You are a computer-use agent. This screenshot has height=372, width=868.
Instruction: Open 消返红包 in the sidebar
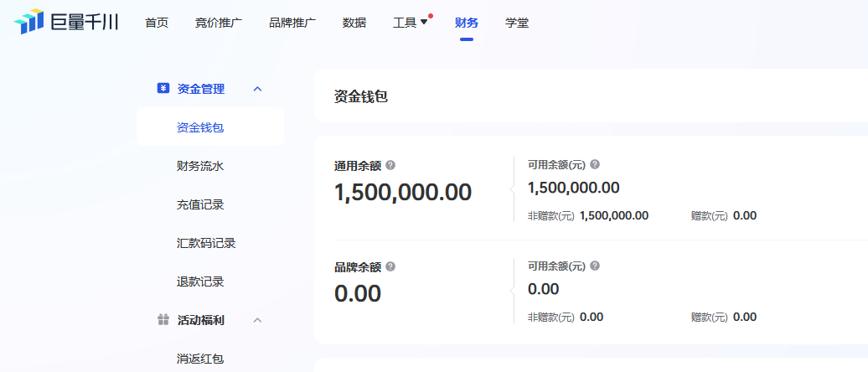click(x=200, y=358)
